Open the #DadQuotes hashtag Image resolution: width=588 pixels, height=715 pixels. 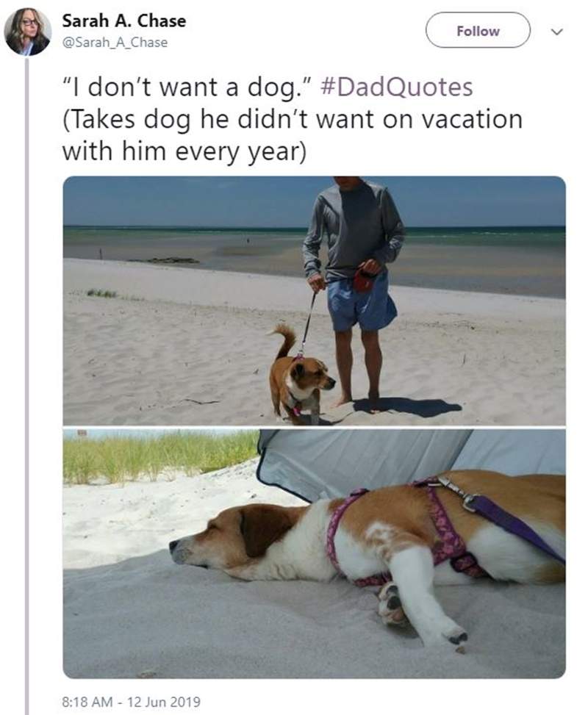tap(396, 87)
